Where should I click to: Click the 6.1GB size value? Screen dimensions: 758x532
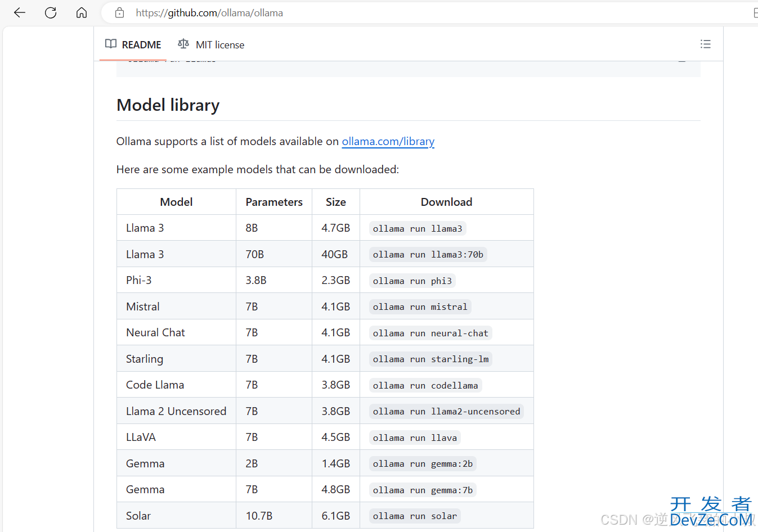(336, 516)
